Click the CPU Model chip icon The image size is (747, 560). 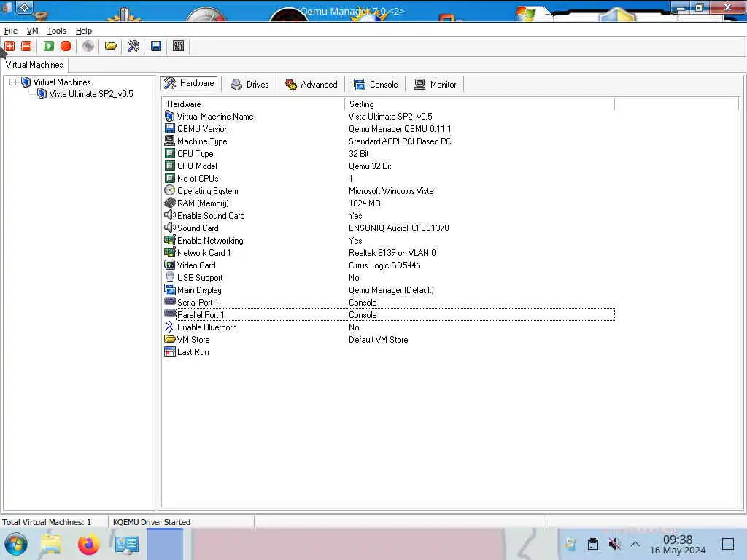pos(169,166)
